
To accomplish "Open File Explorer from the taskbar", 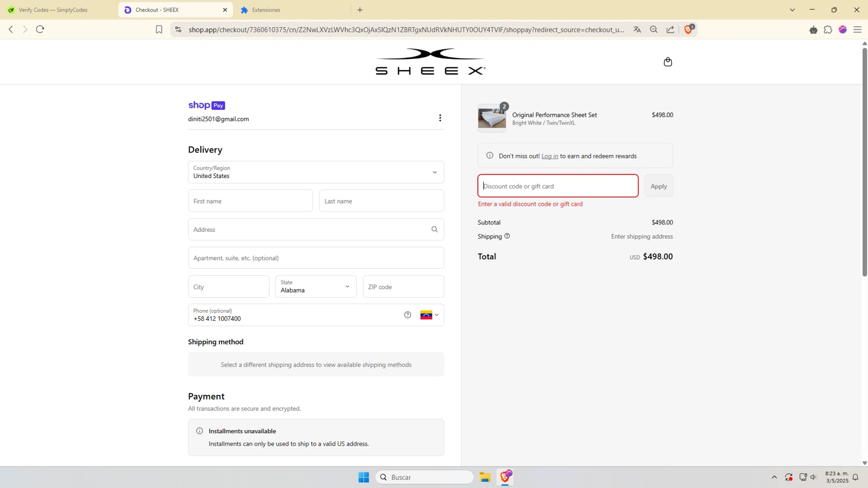I will tap(485, 477).
